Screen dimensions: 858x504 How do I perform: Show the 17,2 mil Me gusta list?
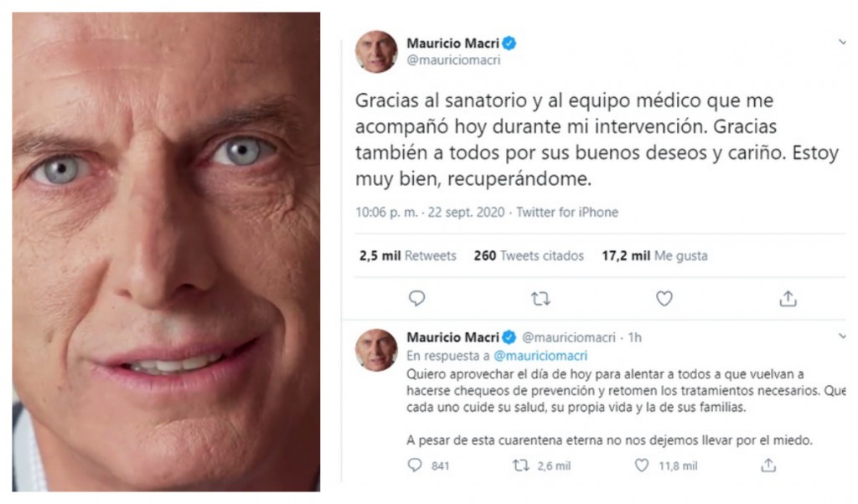pos(654,256)
